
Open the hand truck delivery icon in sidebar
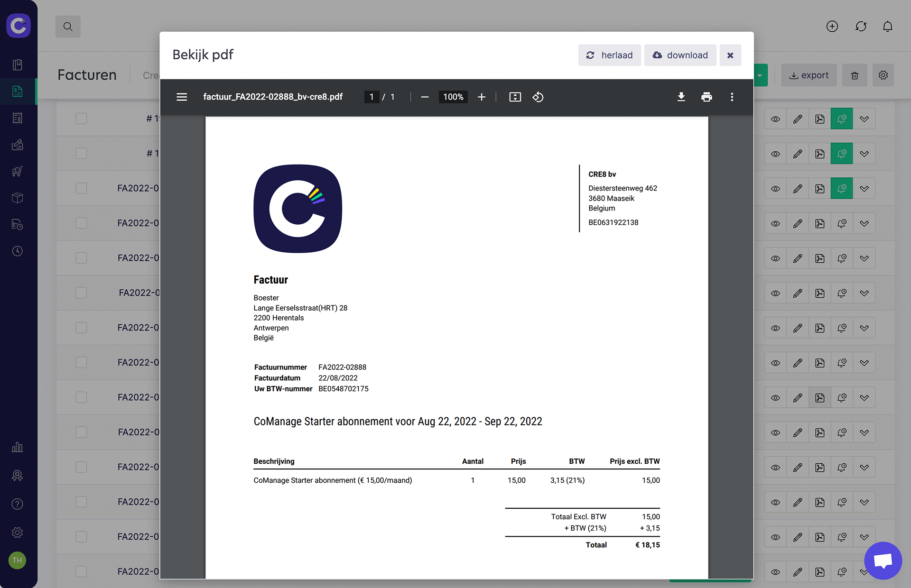18,171
